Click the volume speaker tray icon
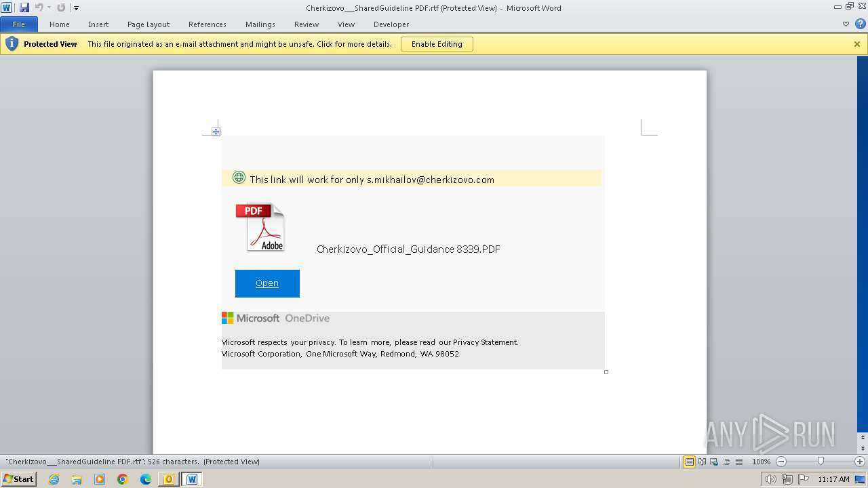868x488 pixels. pyautogui.click(x=770, y=479)
